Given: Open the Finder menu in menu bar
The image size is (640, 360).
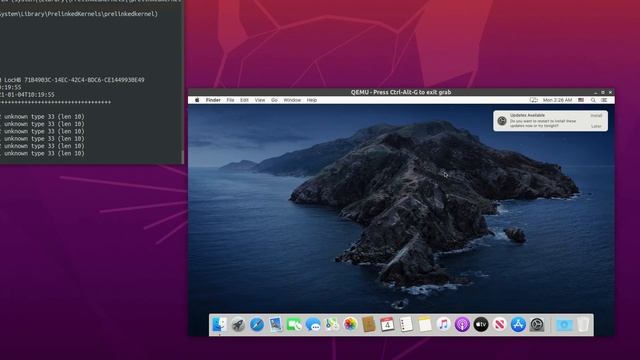Looking at the screenshot, I should click(x=213, y=100).
